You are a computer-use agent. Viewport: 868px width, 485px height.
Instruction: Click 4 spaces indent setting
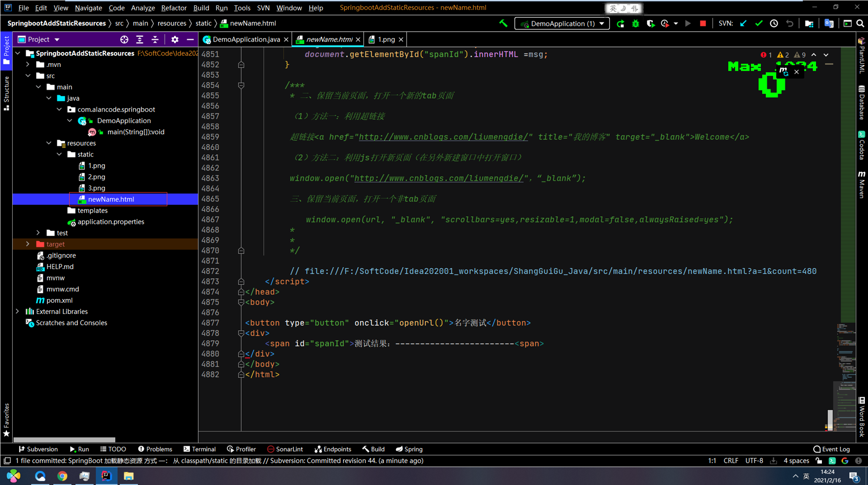click(x=796, y=461)
